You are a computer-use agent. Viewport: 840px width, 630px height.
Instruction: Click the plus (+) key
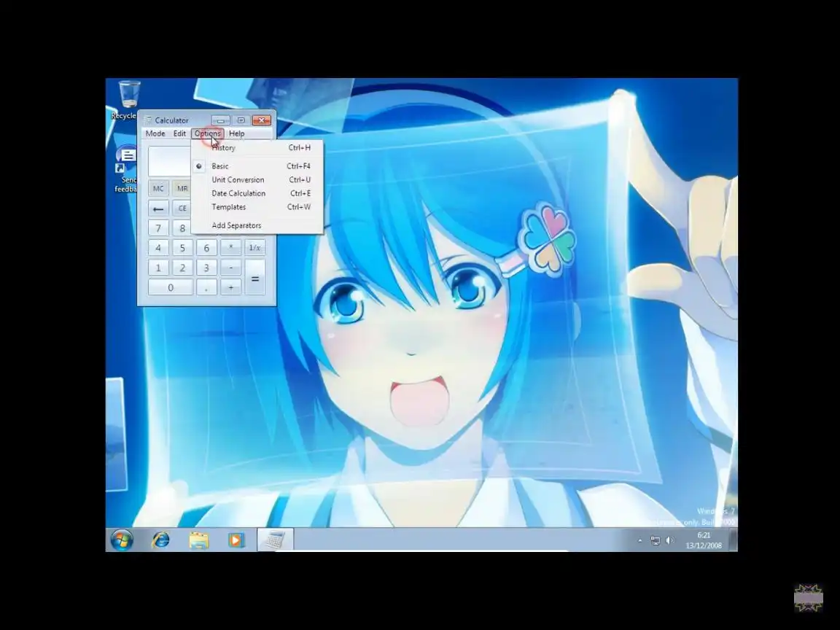click(231, 288)
